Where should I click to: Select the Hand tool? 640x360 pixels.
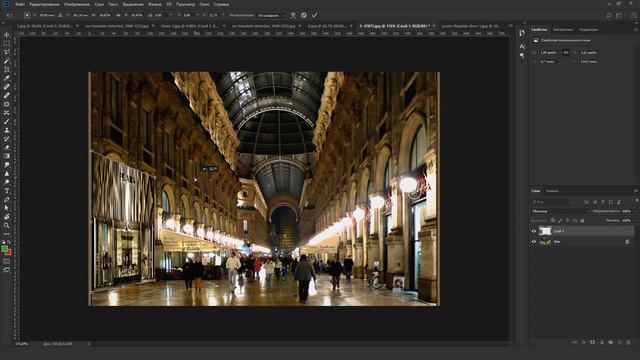(7, 217)
